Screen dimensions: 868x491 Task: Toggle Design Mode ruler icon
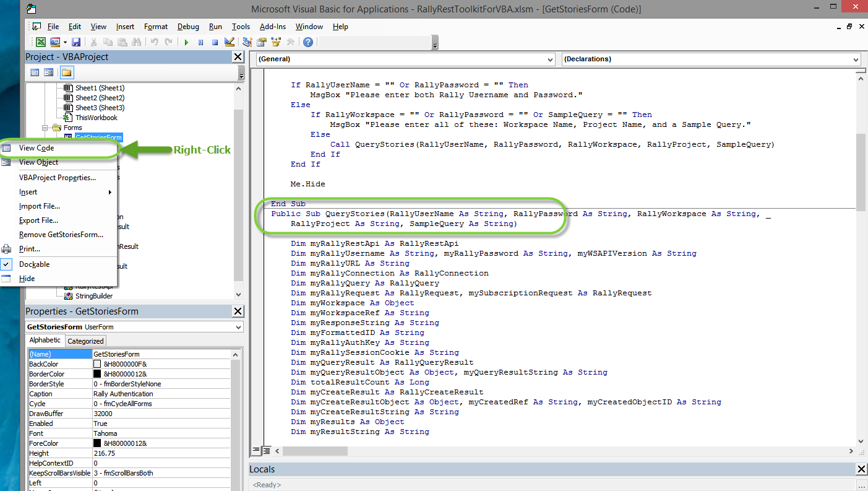point(229,42)
